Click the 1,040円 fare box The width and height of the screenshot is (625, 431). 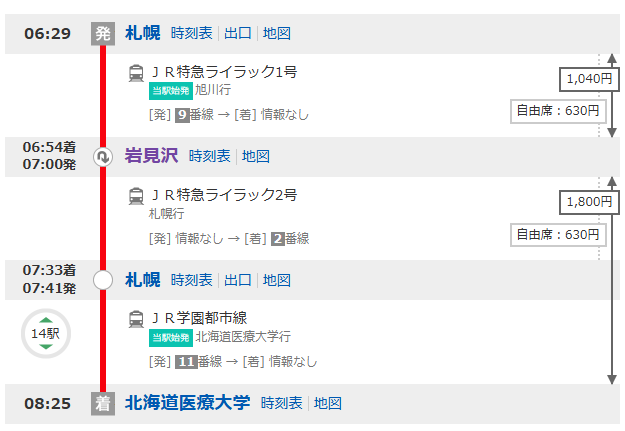tap(582, 78)
